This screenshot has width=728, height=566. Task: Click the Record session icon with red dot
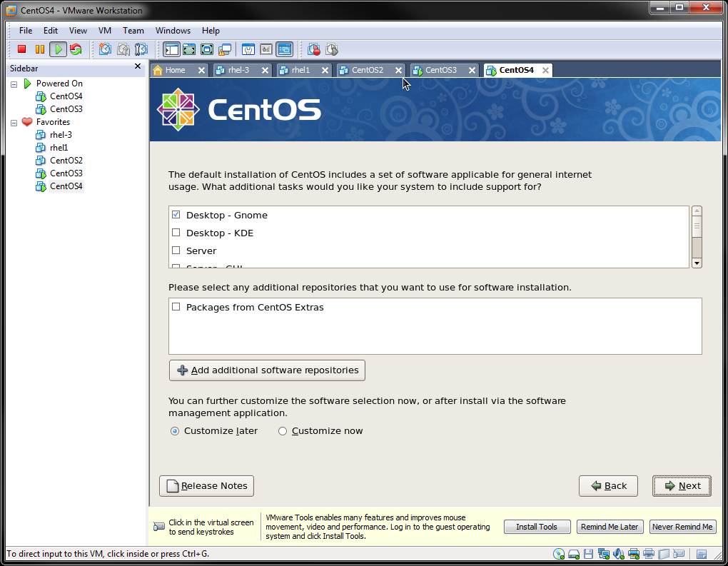[x=314, y=49]
